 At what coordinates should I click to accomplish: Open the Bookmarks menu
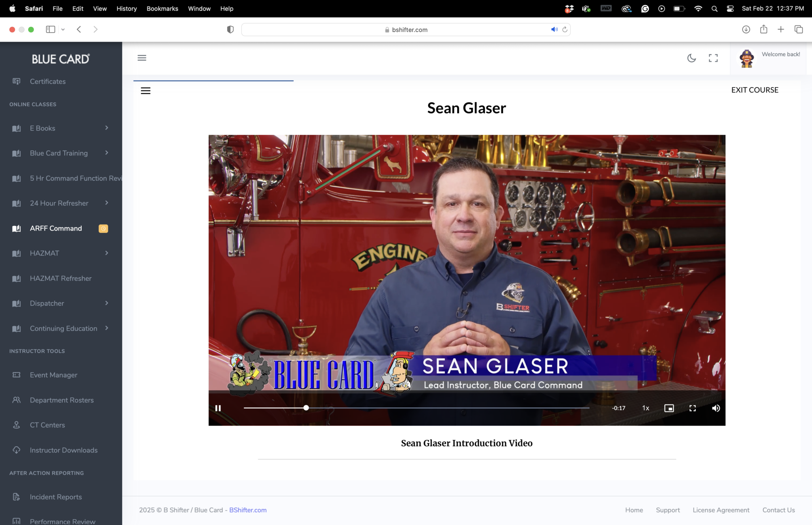162,8
